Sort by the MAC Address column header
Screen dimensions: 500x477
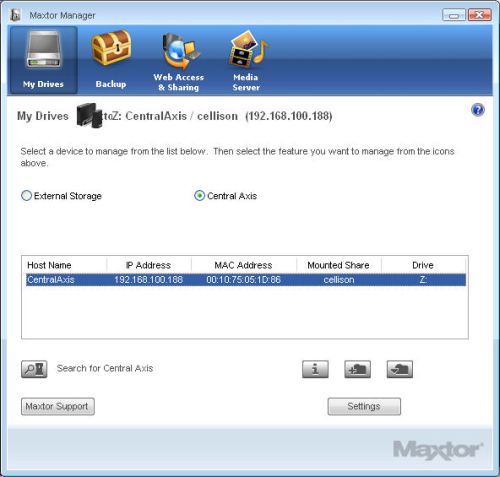pyautogui.click(x=244, y=265)
